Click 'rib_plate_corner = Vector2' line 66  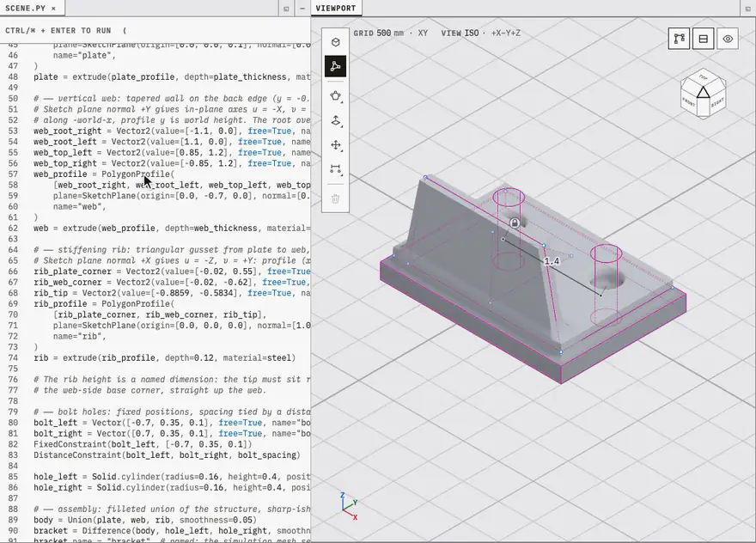coord(172,271)
